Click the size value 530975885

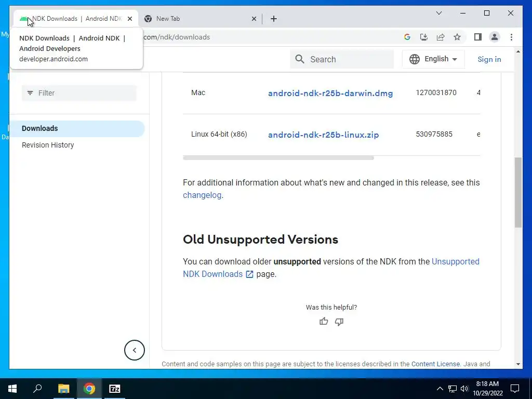434,134
